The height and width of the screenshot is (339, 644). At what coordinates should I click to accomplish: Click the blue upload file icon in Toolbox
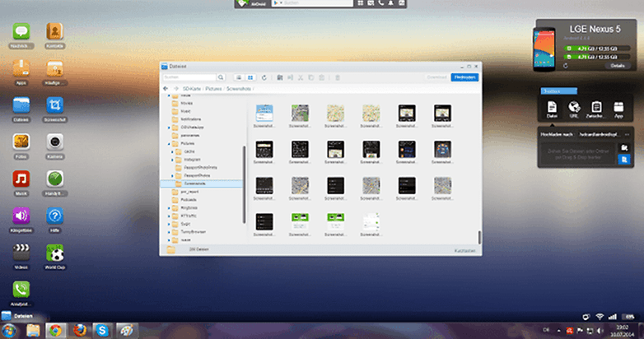(x=624, y=160)
